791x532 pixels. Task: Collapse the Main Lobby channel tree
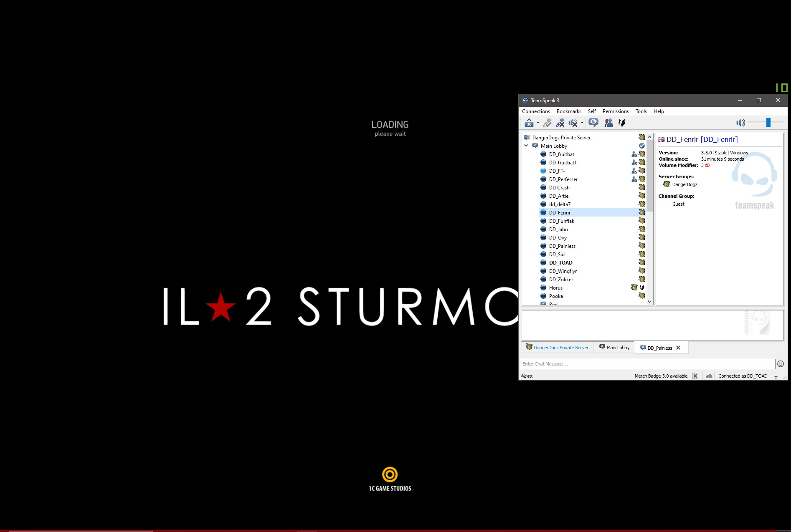526,146
